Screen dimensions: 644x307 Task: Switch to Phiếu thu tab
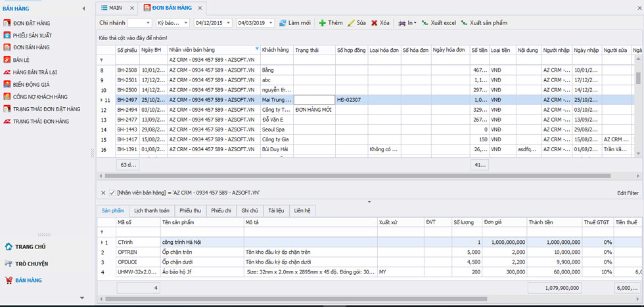point(190,211)
